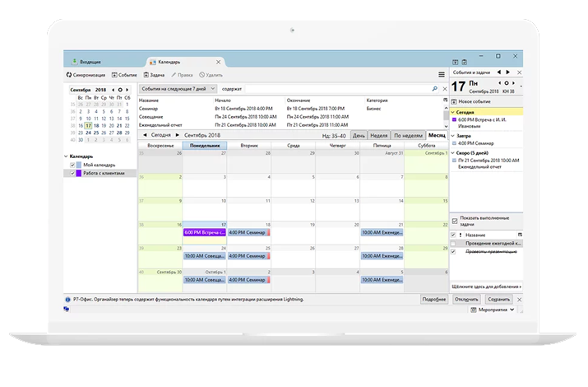This screenshot has height=387, width=588.
Task: Click Новое событие in the right panel
Action: pyautogui.click(x=475, y=101)
